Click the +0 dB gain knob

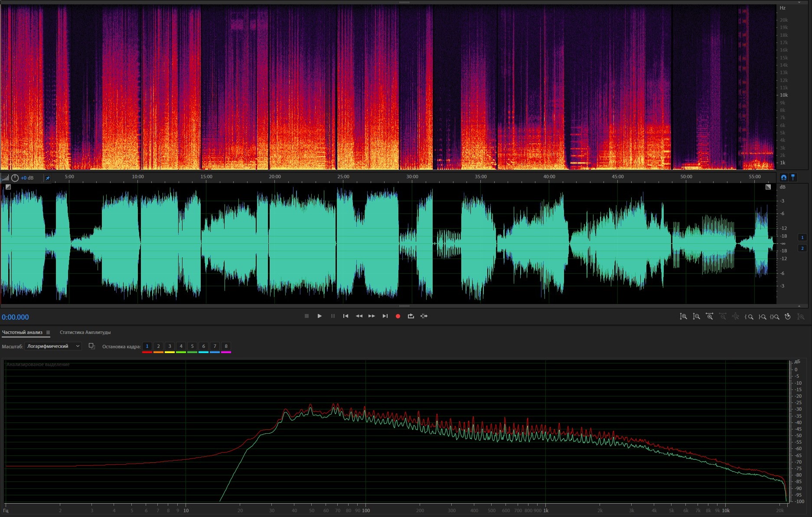pyautogui.click(x=15, y=178)
